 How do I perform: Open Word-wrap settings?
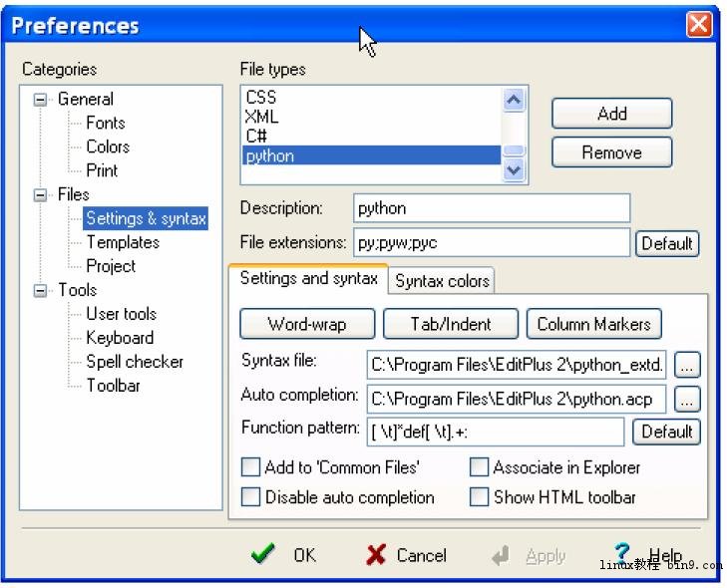coord(307,324)
